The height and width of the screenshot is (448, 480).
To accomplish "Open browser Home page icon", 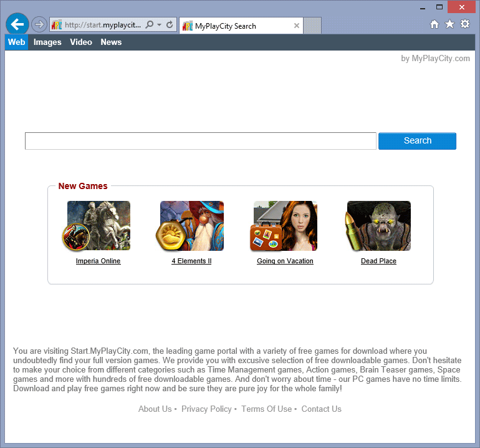I will click(x=434, y=24).
